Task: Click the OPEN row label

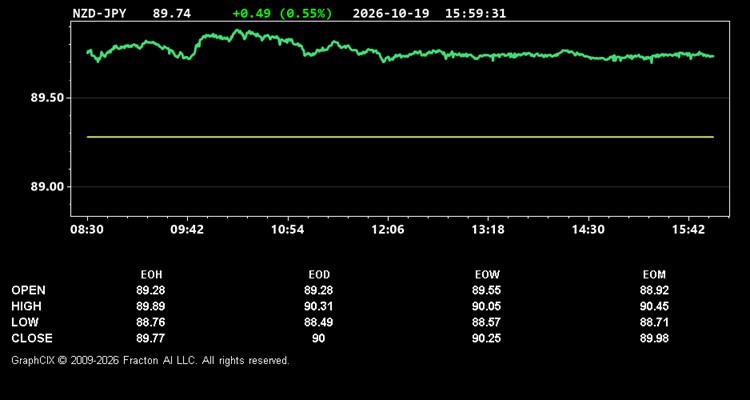Action: pyautogui.click(x=29, y=290)
